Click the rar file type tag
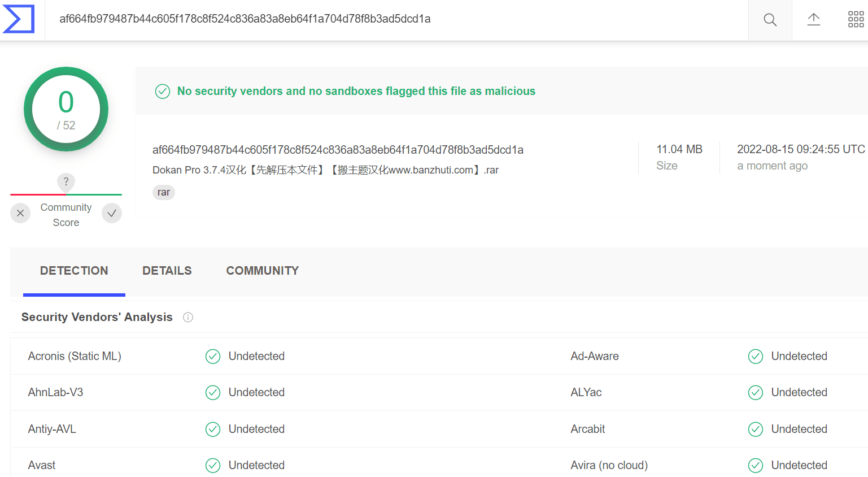The width and height of the screenshot is (868, 477). coord(164,193)
